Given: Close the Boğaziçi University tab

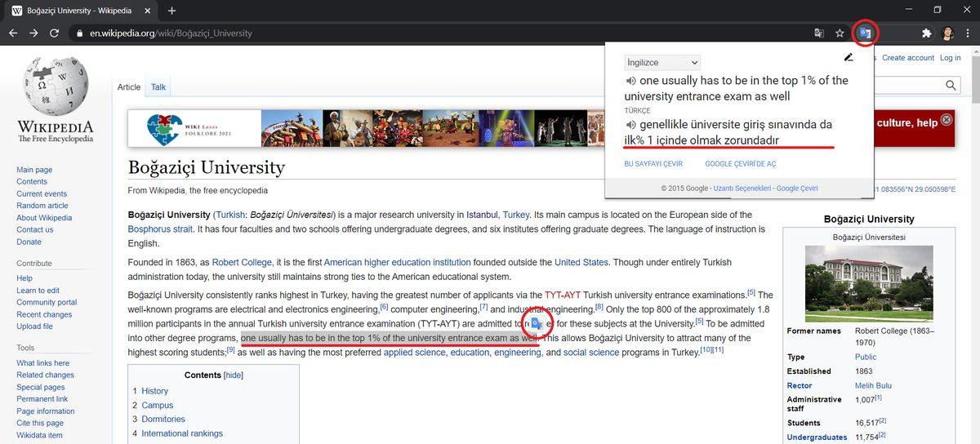Looking at the screenshot, I should pos(149,11).
